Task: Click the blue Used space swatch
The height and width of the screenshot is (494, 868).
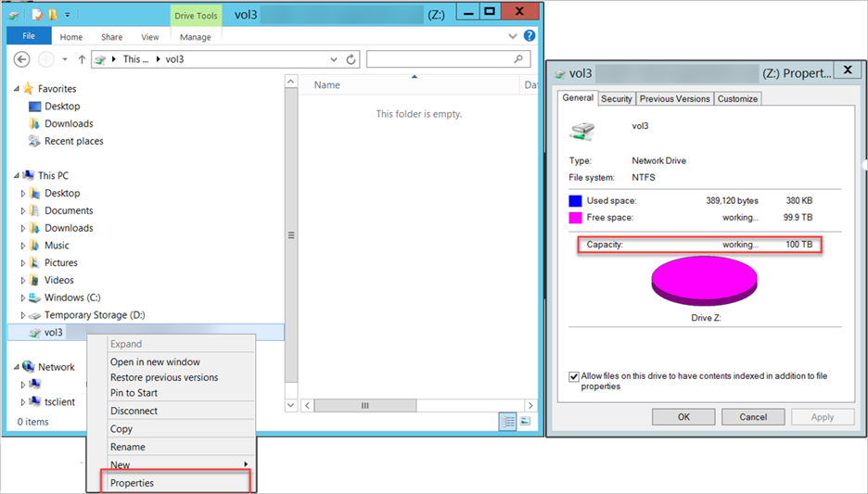Action: [575, 201]
